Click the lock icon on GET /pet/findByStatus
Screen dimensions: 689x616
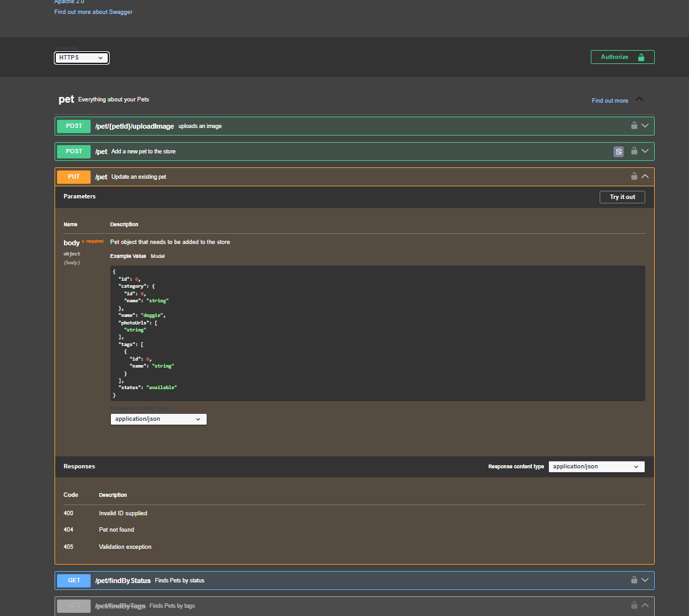[634, 580]
